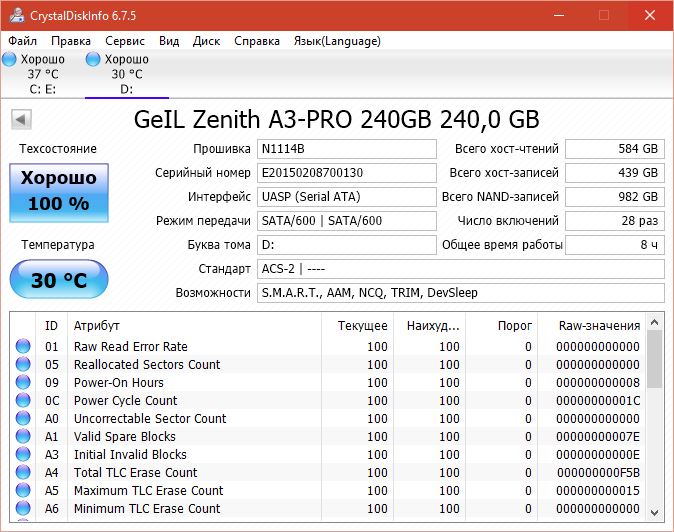Screen dimensions: 674x532
Task: Click the Текущее column header
Action: pyautogui.click(x=358, y=326)
